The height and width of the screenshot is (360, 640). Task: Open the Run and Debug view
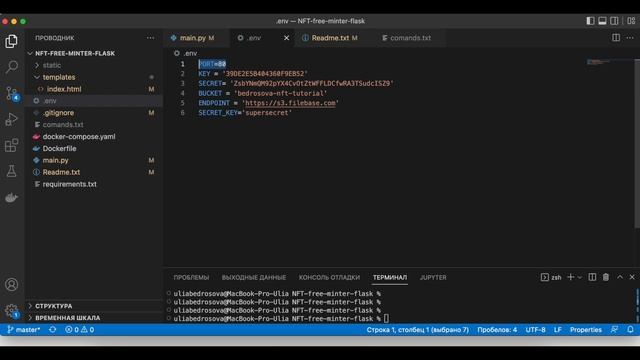click(x=11, y=119)
